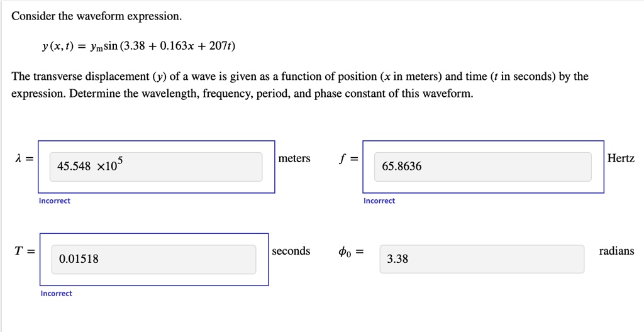The width and height of the screenshot is (644, 332).
Task: Click the 'radians' unit label
Action: coord(616,251)
